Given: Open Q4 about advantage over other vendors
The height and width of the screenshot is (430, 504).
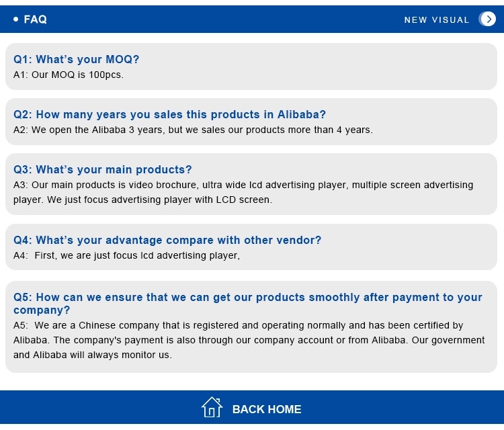Looking at the screenshot, I should pyautogui.click(x=167, y=240).
